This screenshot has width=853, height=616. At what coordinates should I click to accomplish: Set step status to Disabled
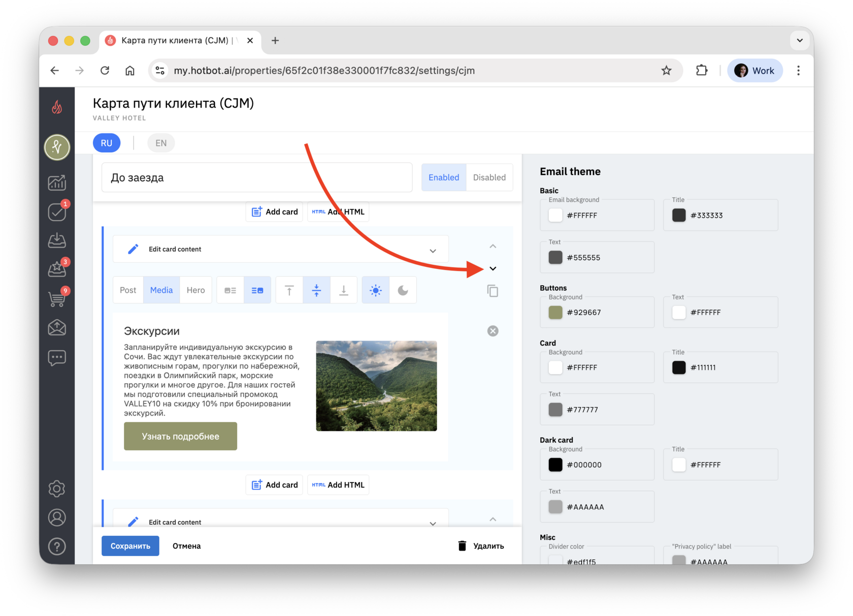coord(489,178)
